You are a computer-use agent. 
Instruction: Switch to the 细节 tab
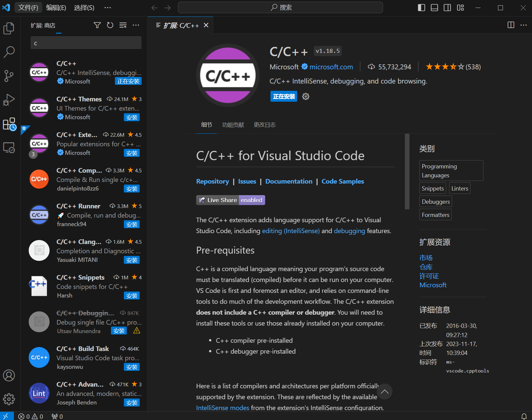coord(206,125)
